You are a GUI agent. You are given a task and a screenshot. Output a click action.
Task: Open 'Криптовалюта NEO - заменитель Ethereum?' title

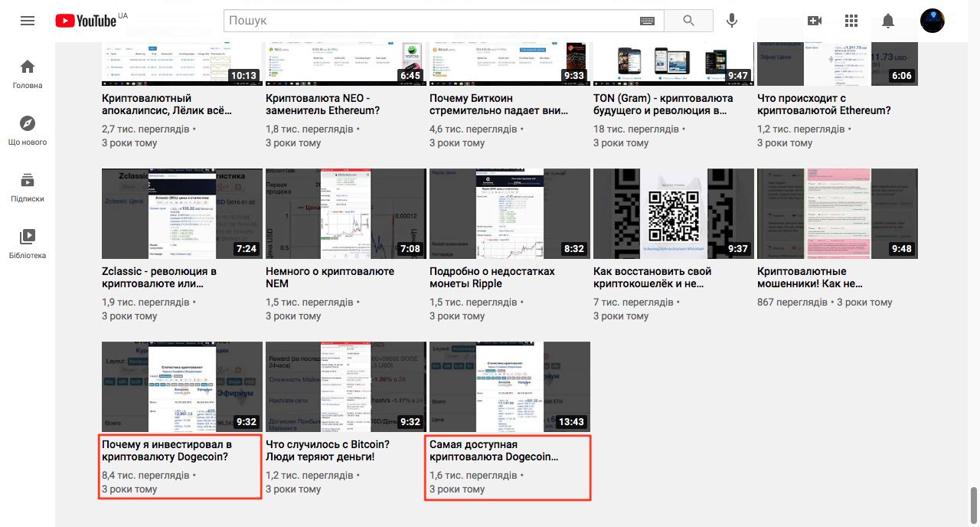pyautogui.click(x=323, y=104)
